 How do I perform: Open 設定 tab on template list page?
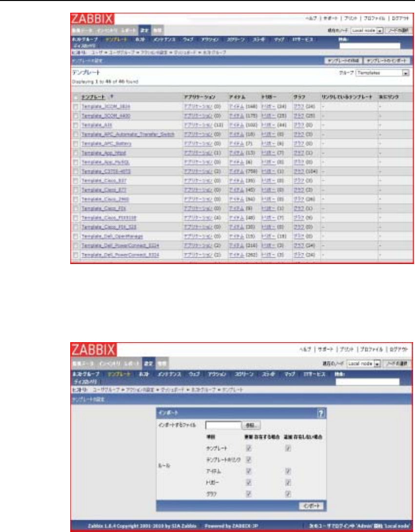point(144,30)
